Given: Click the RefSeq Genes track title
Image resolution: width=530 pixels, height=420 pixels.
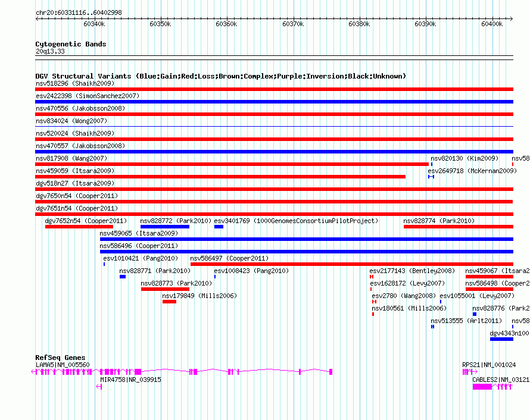Looking at the screenshot, I should tap(60, 357).
